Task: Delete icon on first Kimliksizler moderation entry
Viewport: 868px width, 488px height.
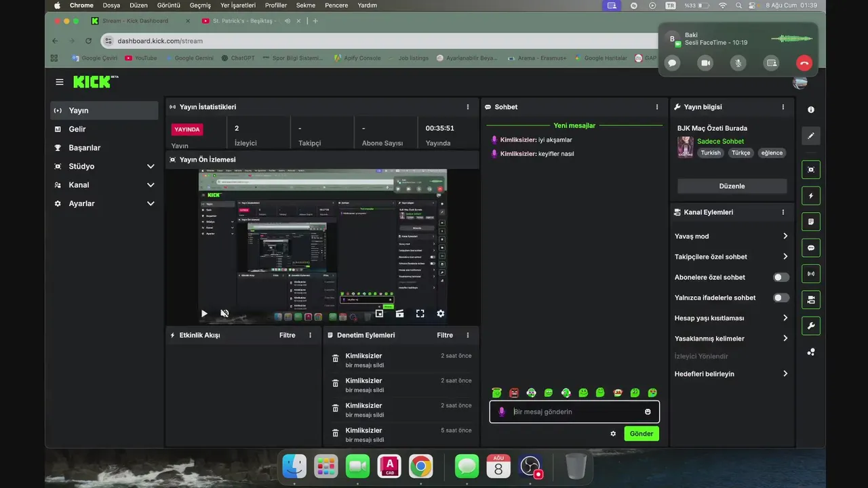Action: (335, 359)
